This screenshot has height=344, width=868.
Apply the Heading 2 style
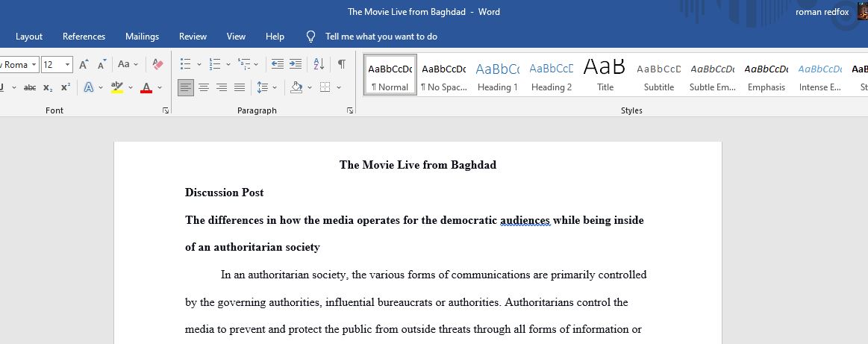click(552, 75)
